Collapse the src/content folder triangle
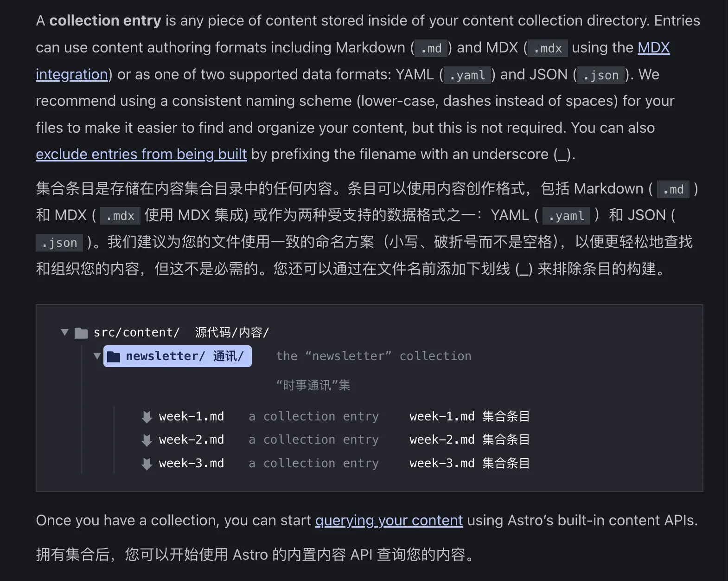Viewport: 728px width, 581px height. (65, 332)
